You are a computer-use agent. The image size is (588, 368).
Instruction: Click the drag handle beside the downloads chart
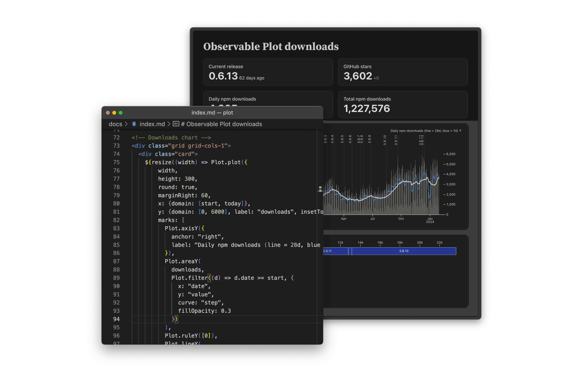pos(320,189)
